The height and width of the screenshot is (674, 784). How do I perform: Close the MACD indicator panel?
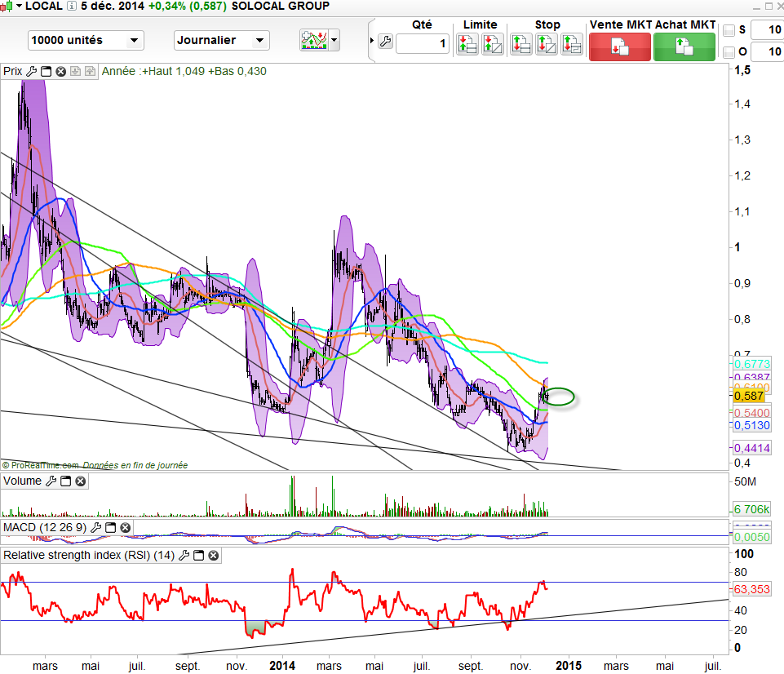[x=126, y=527]
